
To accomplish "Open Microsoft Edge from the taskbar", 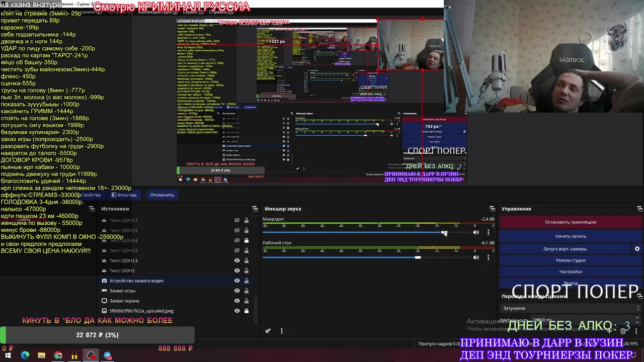I will [x=25, y=355].
